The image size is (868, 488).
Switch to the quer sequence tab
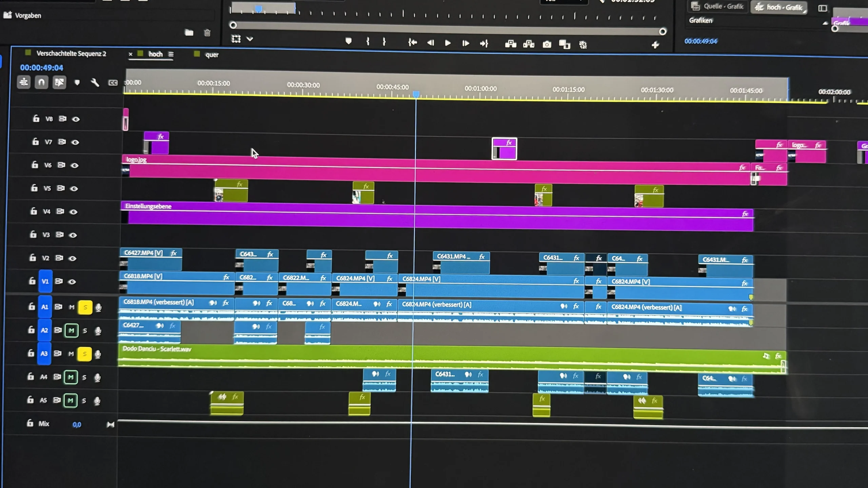[x=212, y=55]
